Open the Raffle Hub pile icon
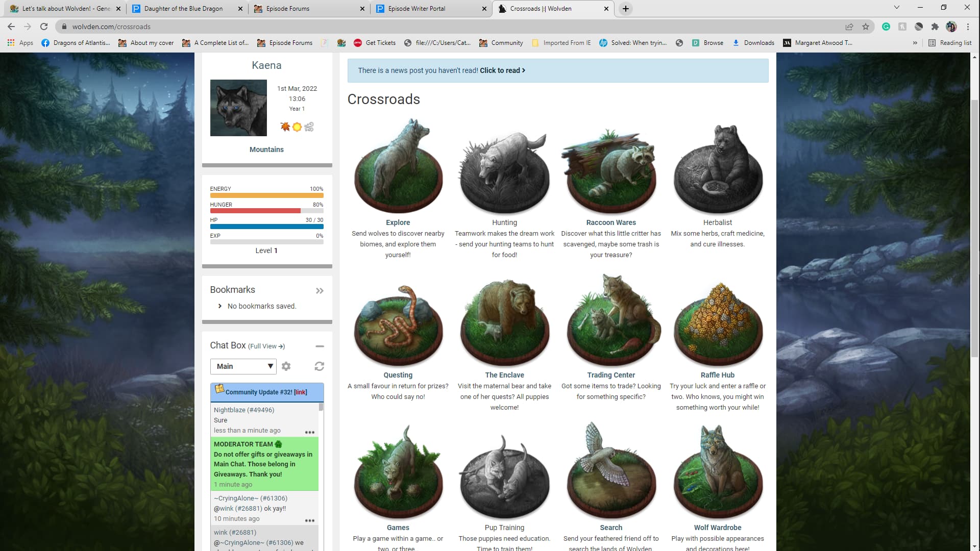Screen dimensions: 980x551 pyautogui.click(x=718, y=324)
